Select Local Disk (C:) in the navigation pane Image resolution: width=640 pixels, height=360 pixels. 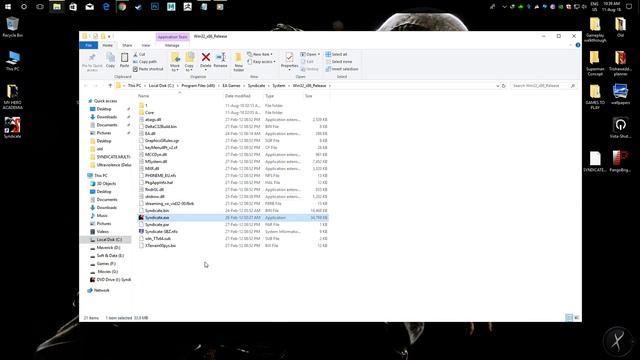point(109,240)
